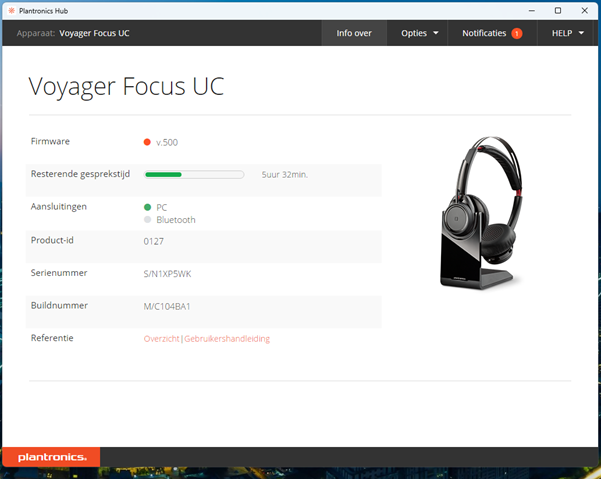Click the Voyager Focus UC page heading
Image resolution: width=601 pixels, height=479 pixels.
point(126,87)
